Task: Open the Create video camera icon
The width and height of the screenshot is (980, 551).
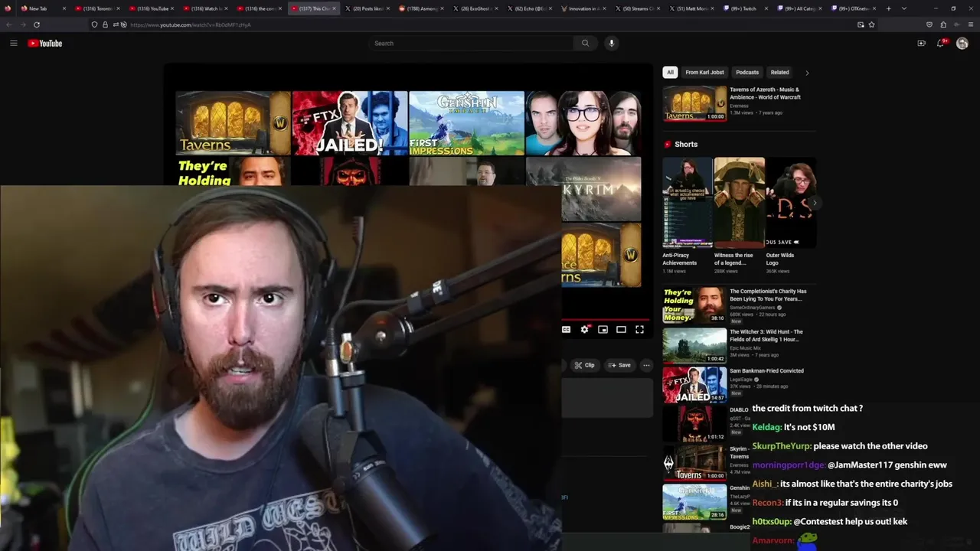Action: click(x=921, y=44)
